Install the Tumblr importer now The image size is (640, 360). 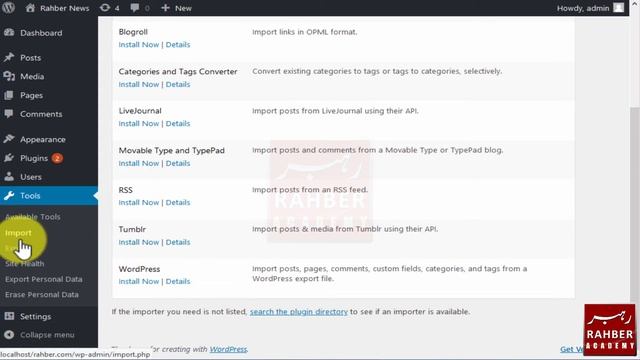(139, 242)
